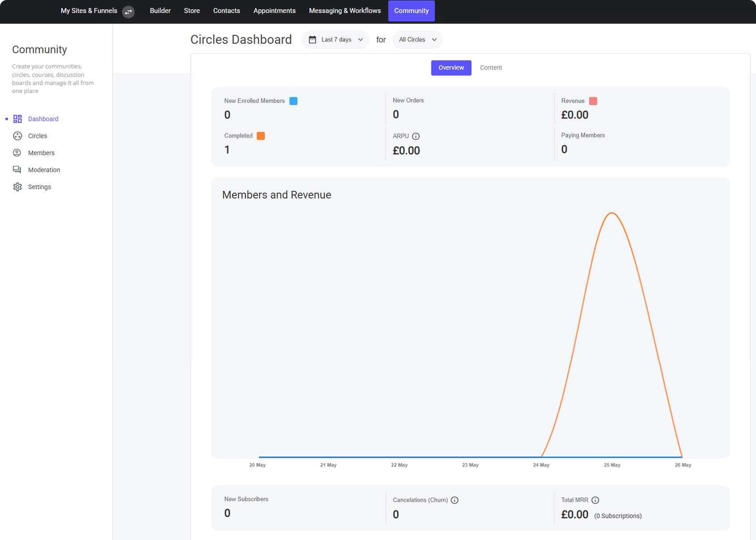Click the Moderation chat icon
This screenshot has height=540, width=756.
coord(17,170)
